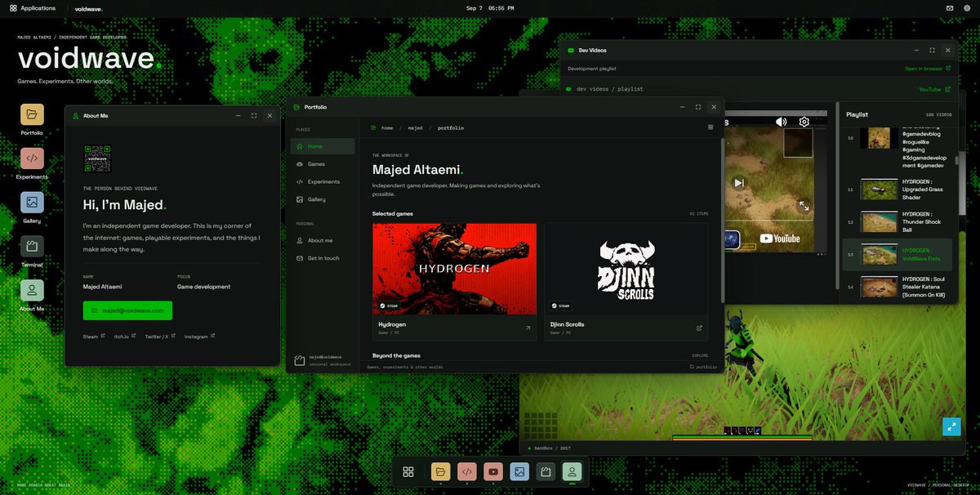Click the video player settings gear icon
980x495 pixels.
(804, 122)
